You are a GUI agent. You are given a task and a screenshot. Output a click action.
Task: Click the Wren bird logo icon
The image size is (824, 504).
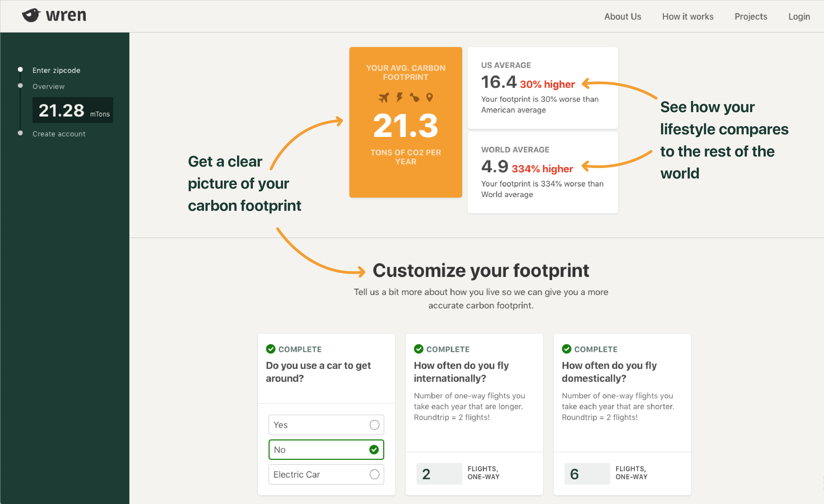31,15
